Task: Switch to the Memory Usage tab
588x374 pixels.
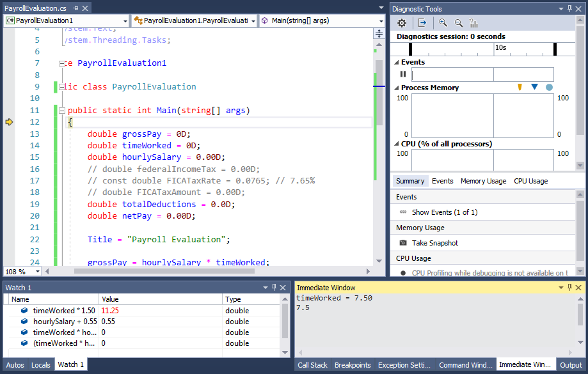Action: click(x=483, y=181)
